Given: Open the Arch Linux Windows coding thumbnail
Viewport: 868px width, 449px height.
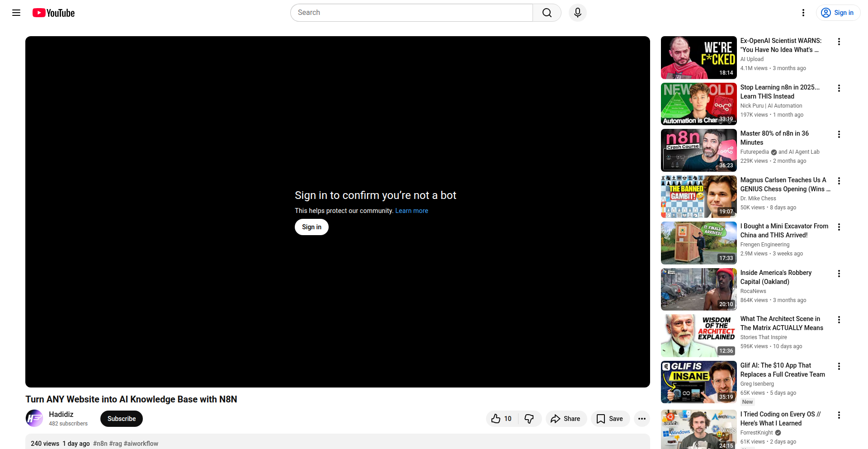Looking at the screenshot, I should click(x=699, y=429).
